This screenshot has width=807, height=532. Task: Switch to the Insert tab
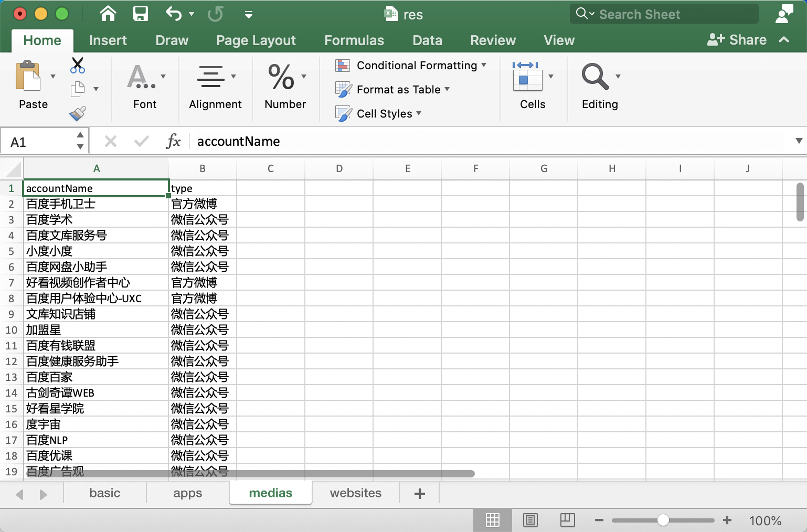[108, 40]
